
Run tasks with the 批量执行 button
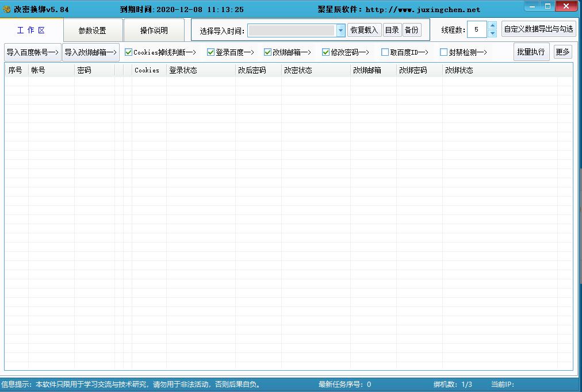coord(531,52)
